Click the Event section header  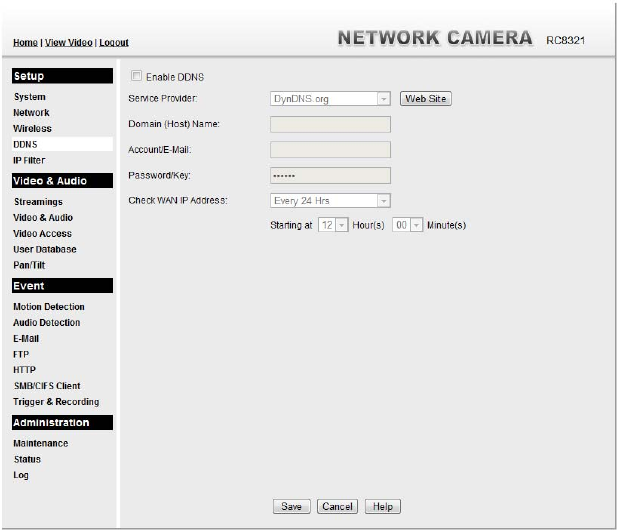pos(62,286)
